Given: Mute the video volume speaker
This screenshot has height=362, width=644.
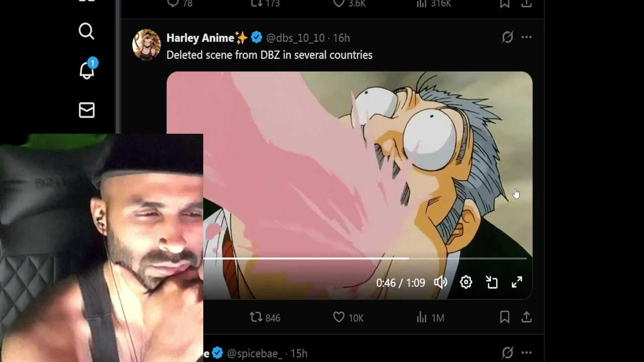Looking at the screenshot, I should coord(441,283).
